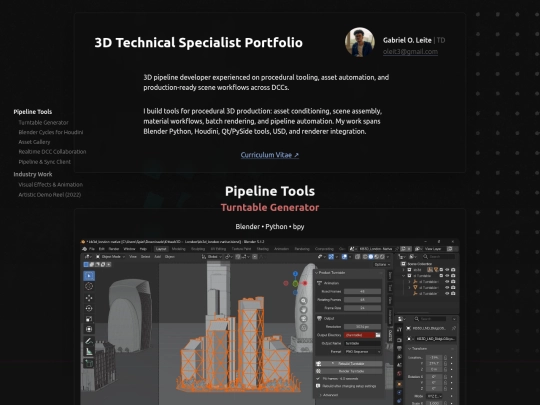
Task: Click red X axis navigation gizmo
Action: pos(305,283)
